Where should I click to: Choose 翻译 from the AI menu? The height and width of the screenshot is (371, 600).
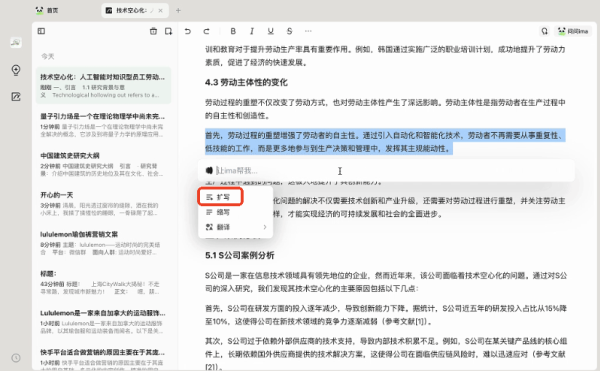click(x=235, y=227)
